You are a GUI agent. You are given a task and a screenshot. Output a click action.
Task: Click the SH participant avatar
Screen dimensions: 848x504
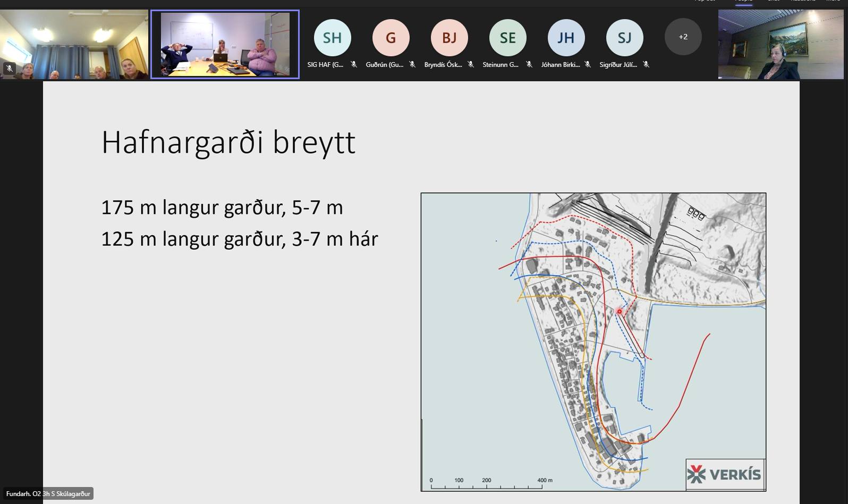(x=332, y=38)
